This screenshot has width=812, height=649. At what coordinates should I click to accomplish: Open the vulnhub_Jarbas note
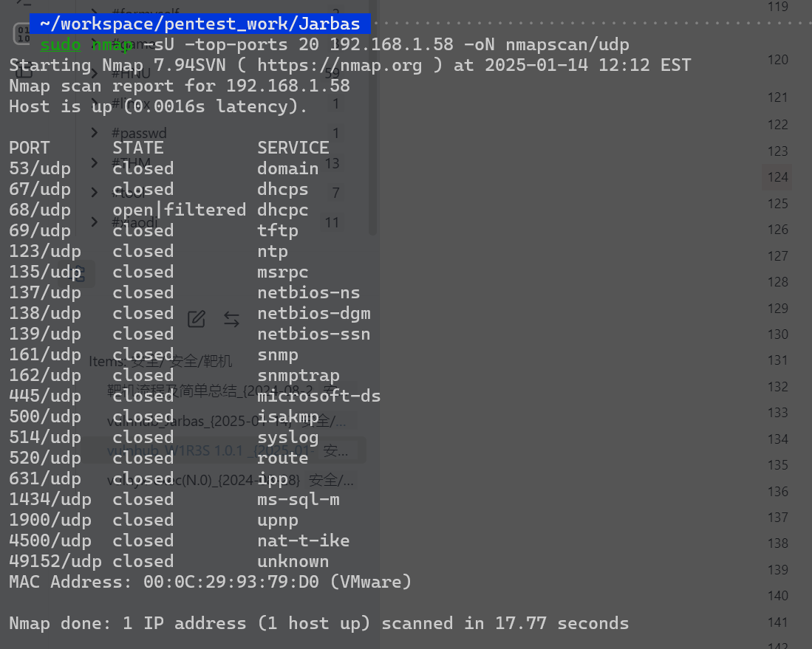[226, 422]
